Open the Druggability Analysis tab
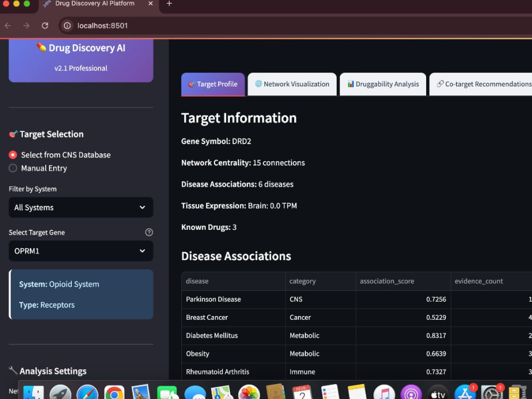Image resolution: width=532 pixels, height=399 pixels. tap(383, 84)
